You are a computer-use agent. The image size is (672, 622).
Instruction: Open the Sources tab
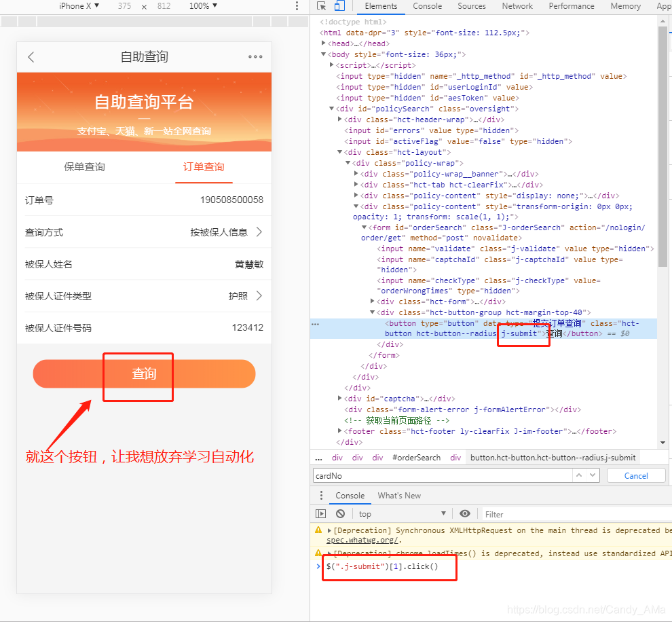click(472, 6)
